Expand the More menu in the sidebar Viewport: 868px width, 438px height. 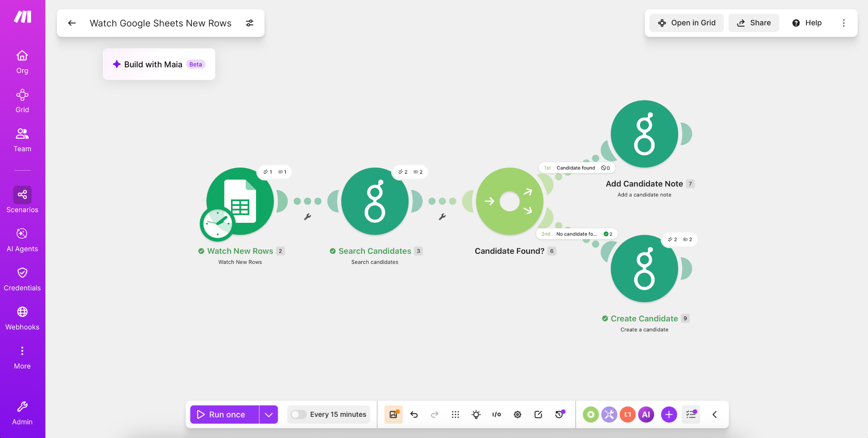tap(22, 358)
